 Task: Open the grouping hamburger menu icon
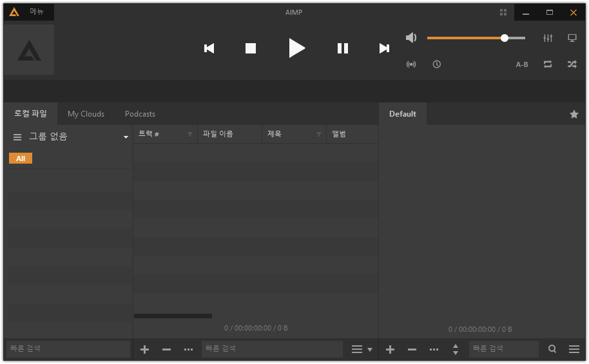[17, 137]
